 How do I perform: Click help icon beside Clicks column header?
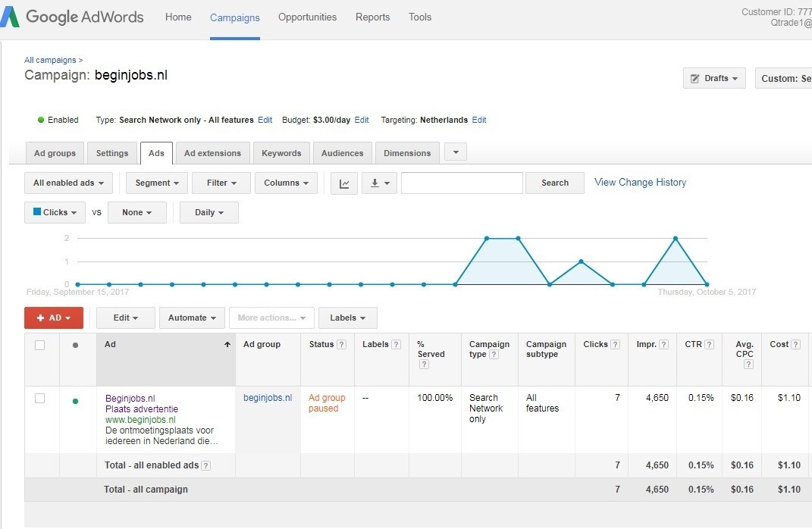616,345
